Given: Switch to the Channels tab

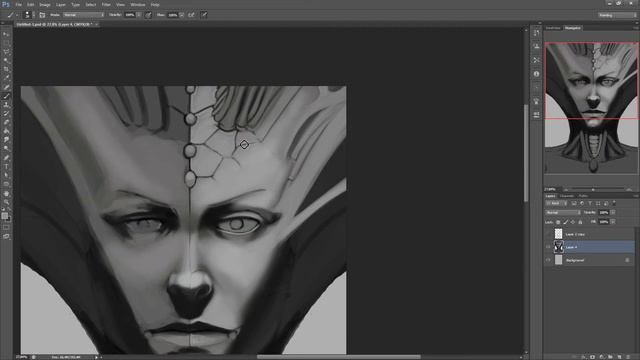Looking at the screenshot, I should 567,196.
